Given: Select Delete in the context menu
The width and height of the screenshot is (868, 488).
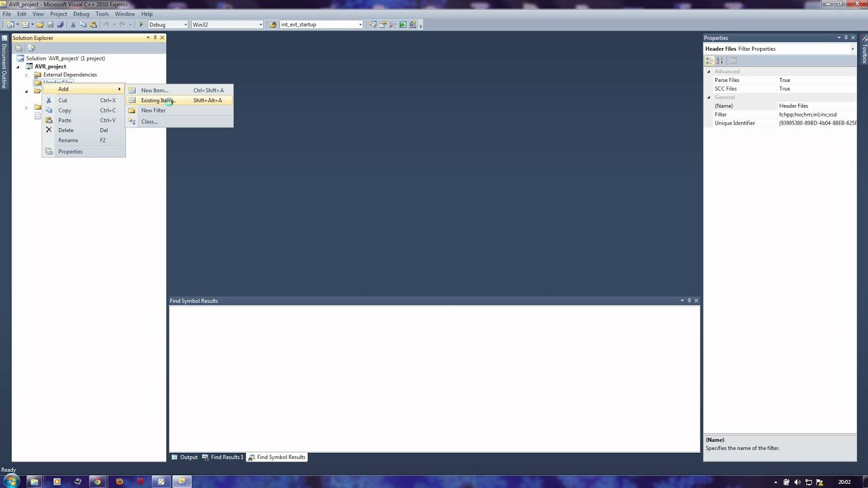Looking at the screenshot, I should 83,130.
